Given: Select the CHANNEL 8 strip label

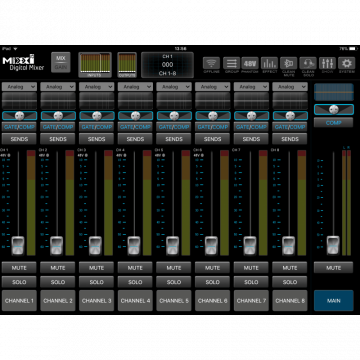Looking at the screenshot, I should coord(290,301).
